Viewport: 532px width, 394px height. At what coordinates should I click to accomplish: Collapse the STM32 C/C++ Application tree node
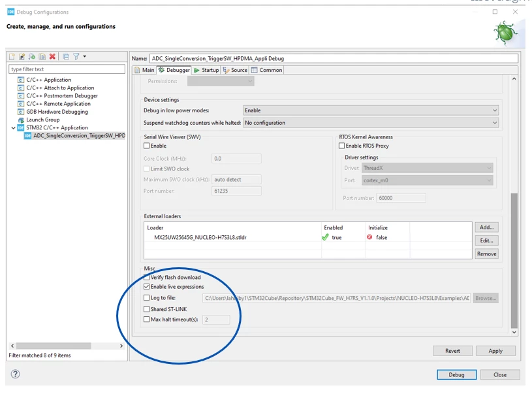click(x=13, y=127)
